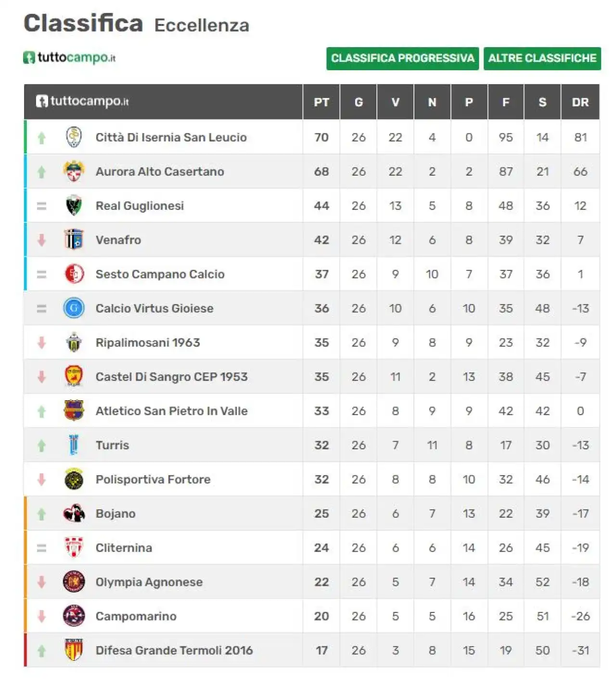Click the DR column header
Screen dimensions: 616x685
580,102
